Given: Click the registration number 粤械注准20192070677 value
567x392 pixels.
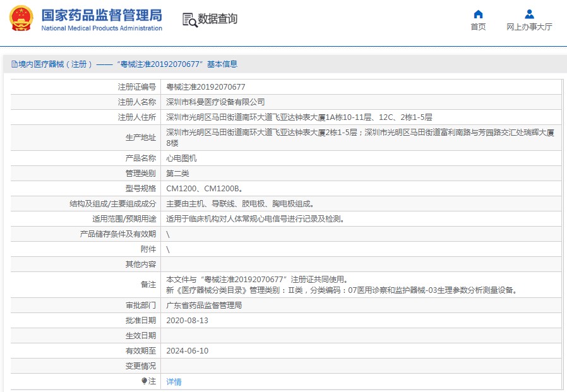Looking at the screenshot, I should pyautogui.click(x=206, y=87).
